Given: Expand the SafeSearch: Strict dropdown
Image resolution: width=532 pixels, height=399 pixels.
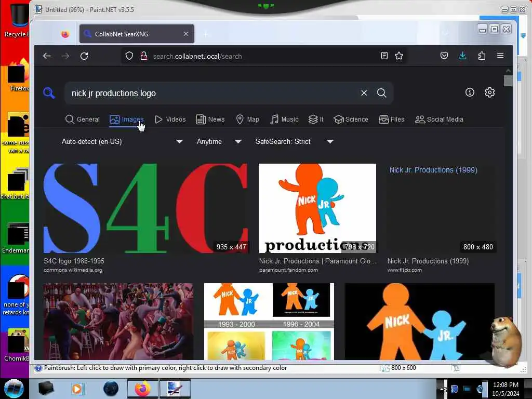Looking at the screenshot, I should [295, 141].
